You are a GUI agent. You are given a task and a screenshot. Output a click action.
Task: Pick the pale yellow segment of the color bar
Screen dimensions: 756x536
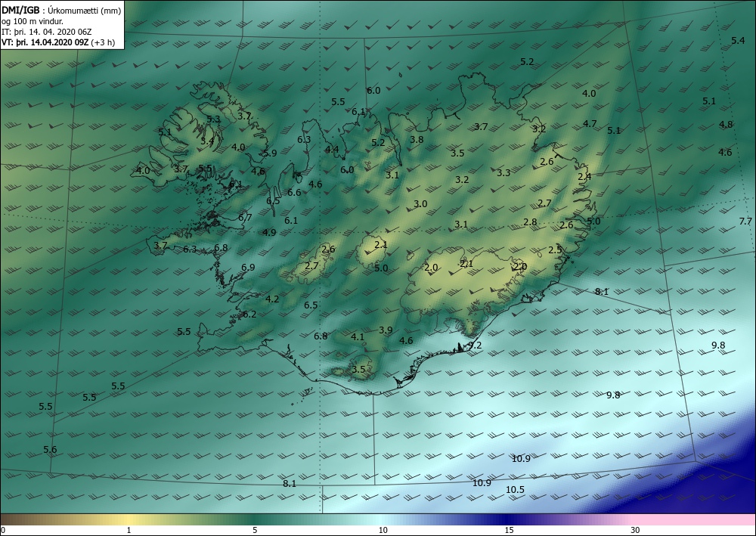tap(129, 519)
